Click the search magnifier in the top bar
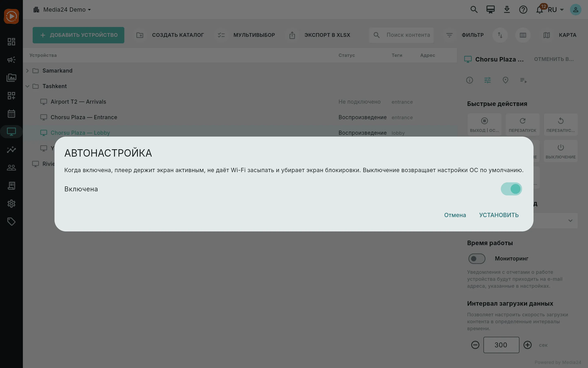The height and width of the screenshot is (368, 588). pos(474,9)
